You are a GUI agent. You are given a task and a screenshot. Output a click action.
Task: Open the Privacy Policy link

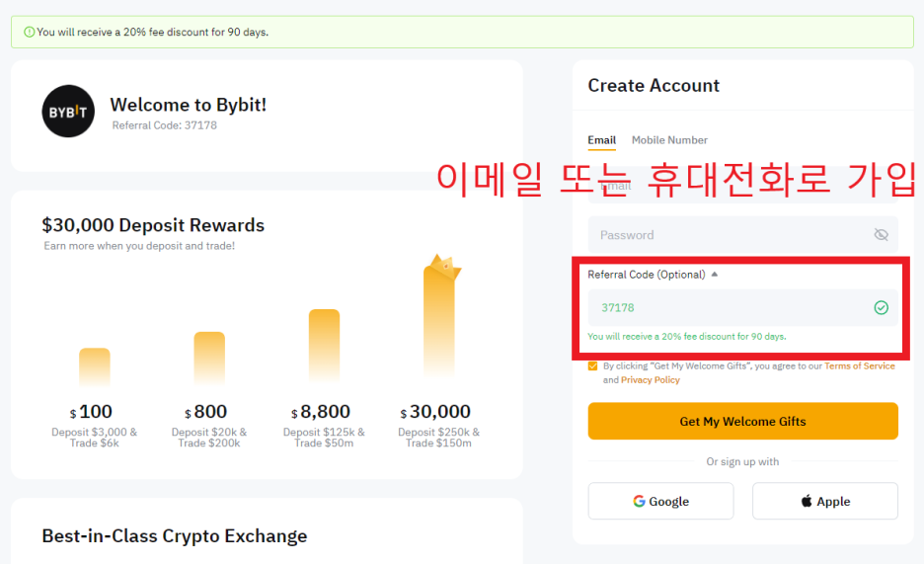pos(650,380)
